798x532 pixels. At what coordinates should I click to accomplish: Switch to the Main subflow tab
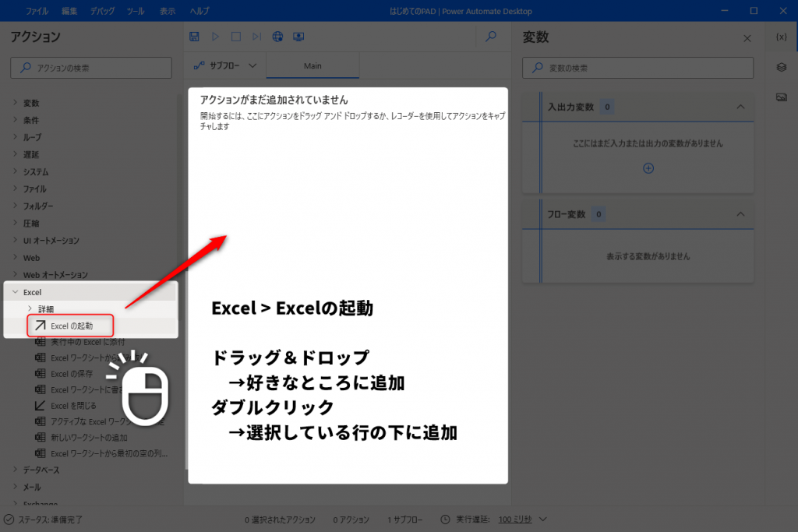312,66
